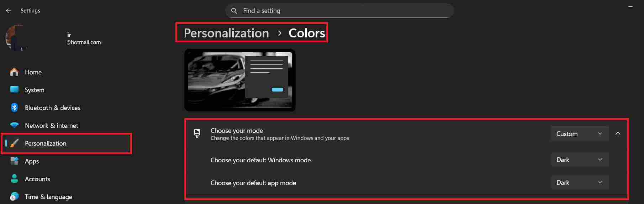Click the Personalization breadcrumb link
This screenshot has width=644, height=204.
[226, 33]
